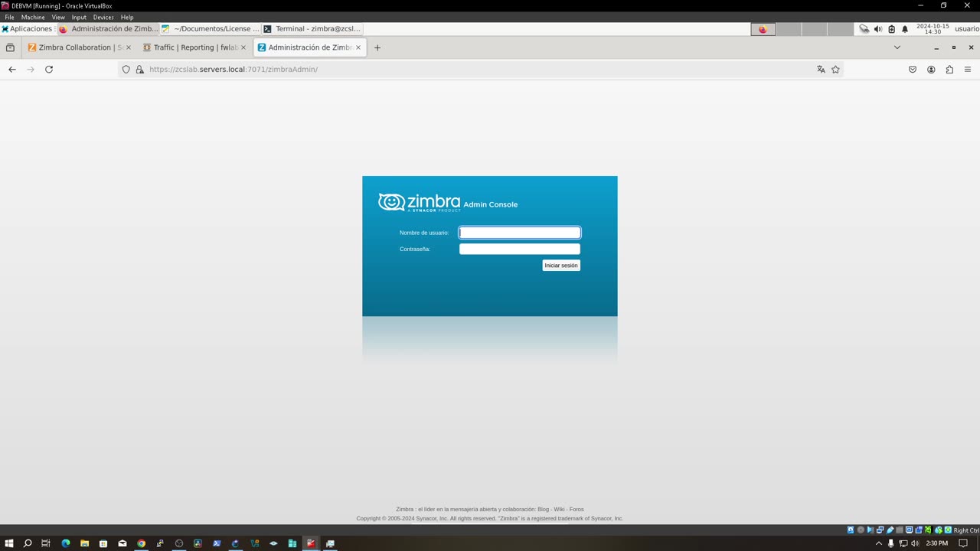The width and height of the screenshot is (980, 551).
Task: Select workspace one with Firefox icon
Action: (x=763, y=29)
